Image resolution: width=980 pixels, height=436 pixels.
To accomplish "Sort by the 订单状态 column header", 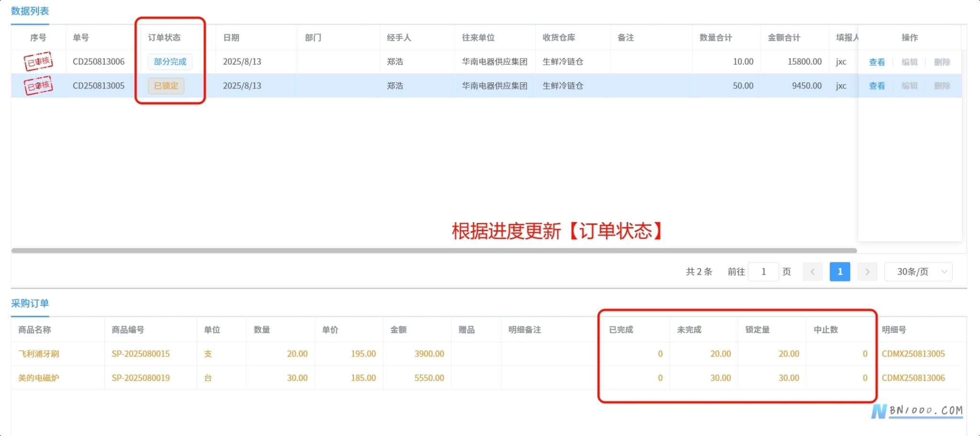I will coord(164,37).
